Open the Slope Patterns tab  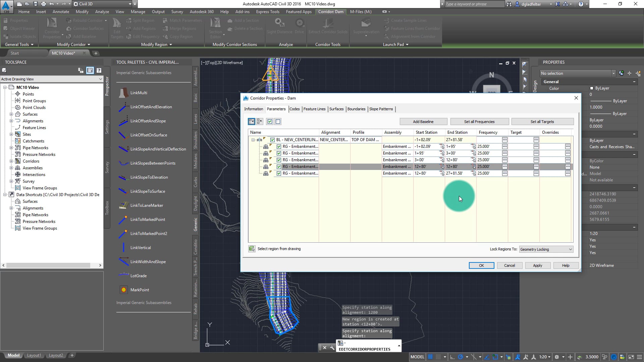coord(381,109)
